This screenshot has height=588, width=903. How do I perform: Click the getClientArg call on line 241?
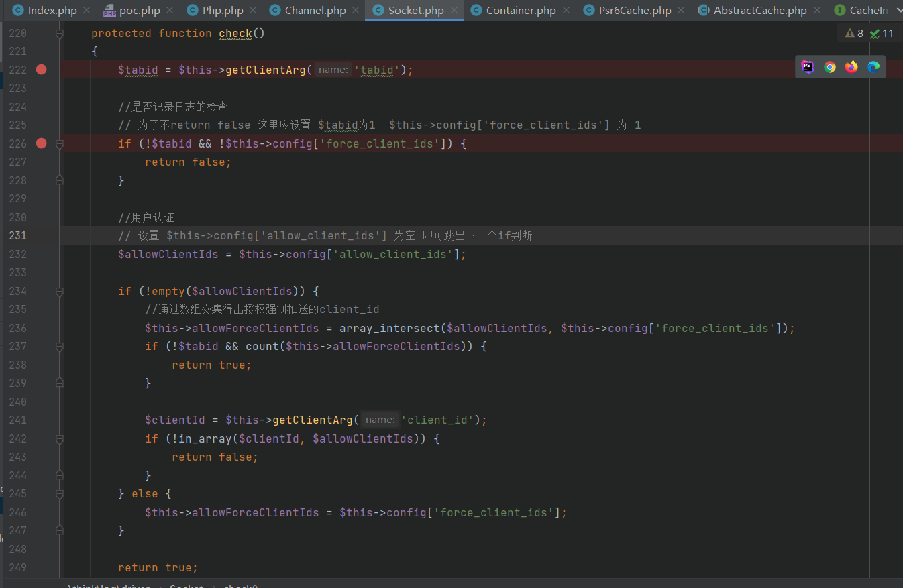pyautogui.click(x=312, y=420)
